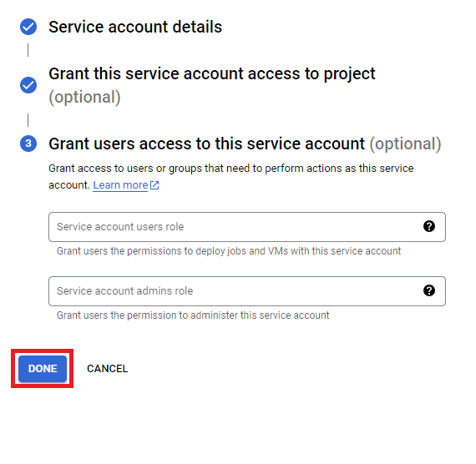
Task: Select the step 3 number badge
Action: 28,144
